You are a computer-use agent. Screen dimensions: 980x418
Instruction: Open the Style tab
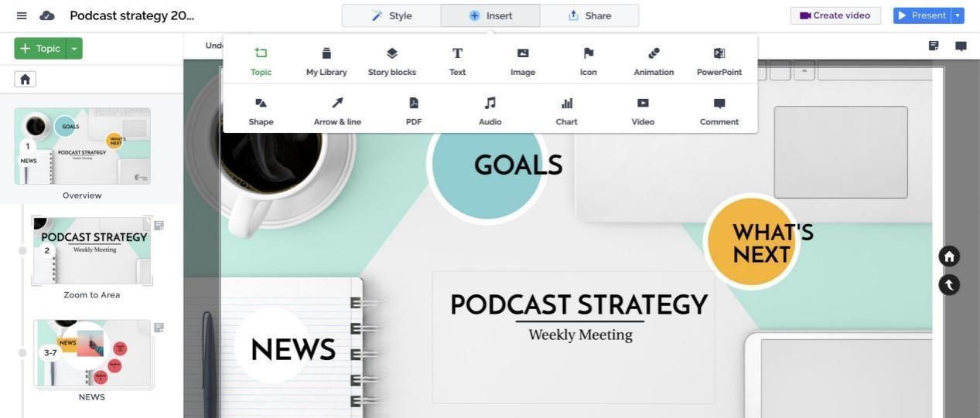tap(391, 15)
